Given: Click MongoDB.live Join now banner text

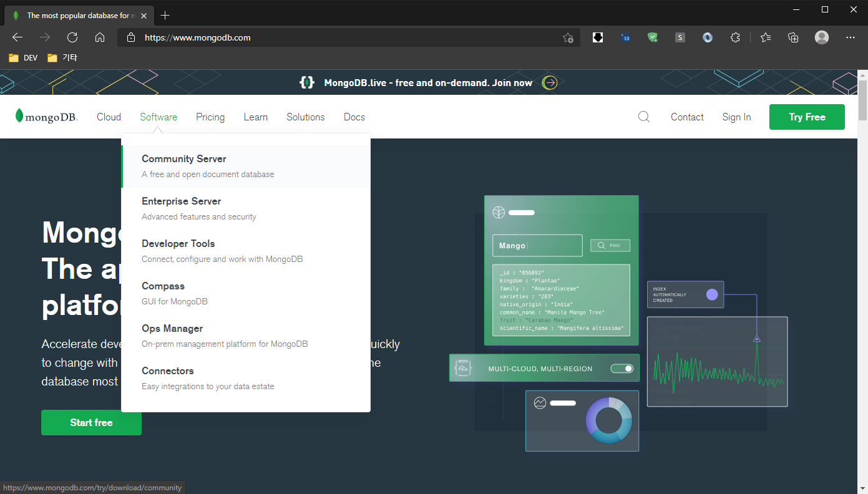Looking at the screenshot, I should (x=428, y=82).
